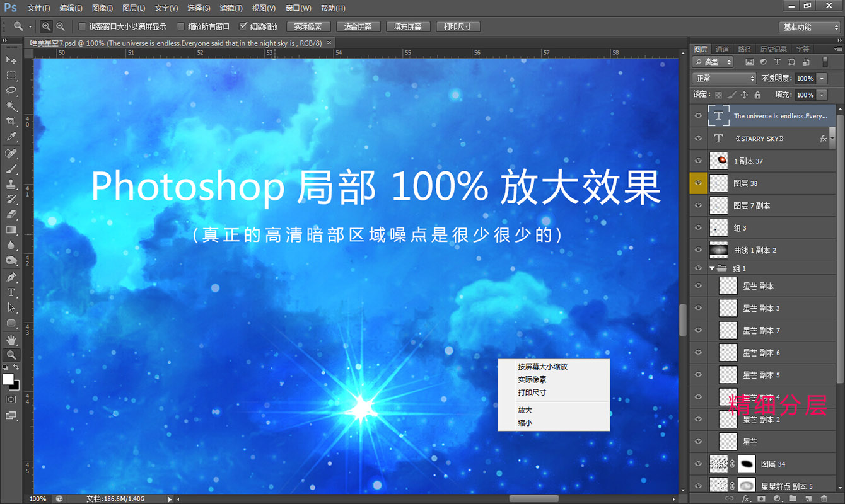Image resolution: width=845 pixels, height=504 pixels.
Task: Select the Horizontal Type tool
Action: pyautogui.click(x=11, y=292)
